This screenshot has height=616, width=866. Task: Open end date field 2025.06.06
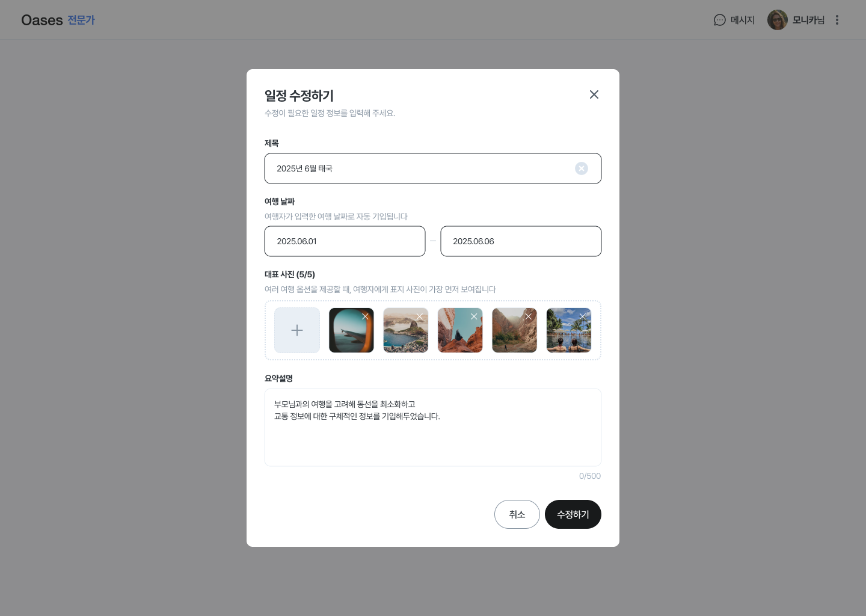[x=521, y=241]
